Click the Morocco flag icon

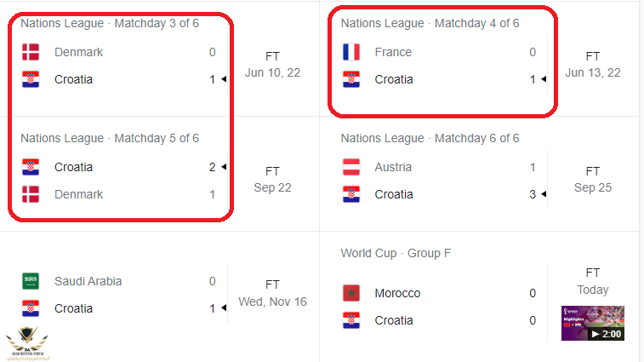pyautogui.click(x=350, y=293)
